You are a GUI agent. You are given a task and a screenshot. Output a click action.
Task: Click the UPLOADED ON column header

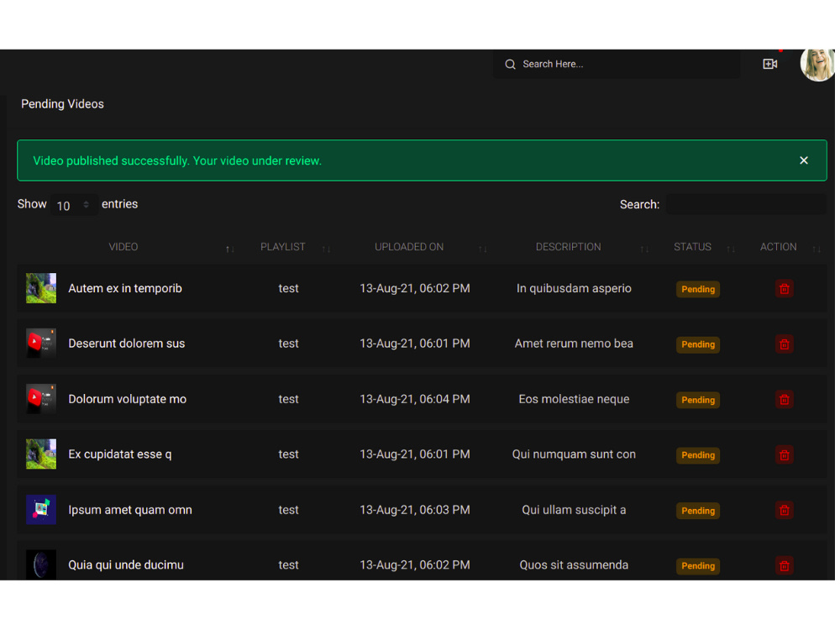pyautogui.click(x=409, y=247)
